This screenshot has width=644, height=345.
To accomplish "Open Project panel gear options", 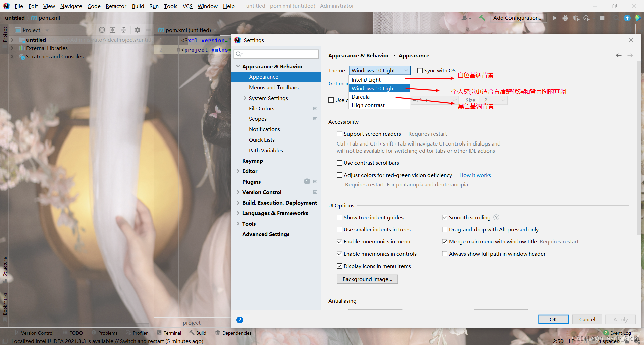I will [x=138, y=30].
